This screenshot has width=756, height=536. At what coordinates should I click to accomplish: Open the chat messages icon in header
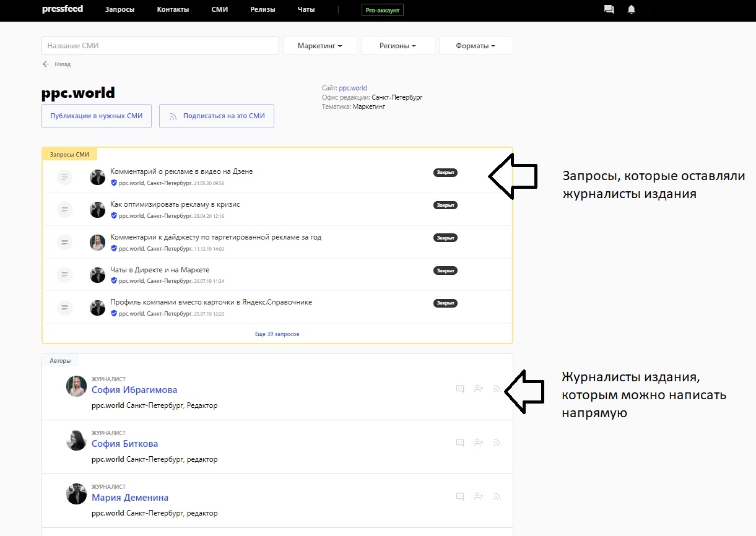coord(609,9)
